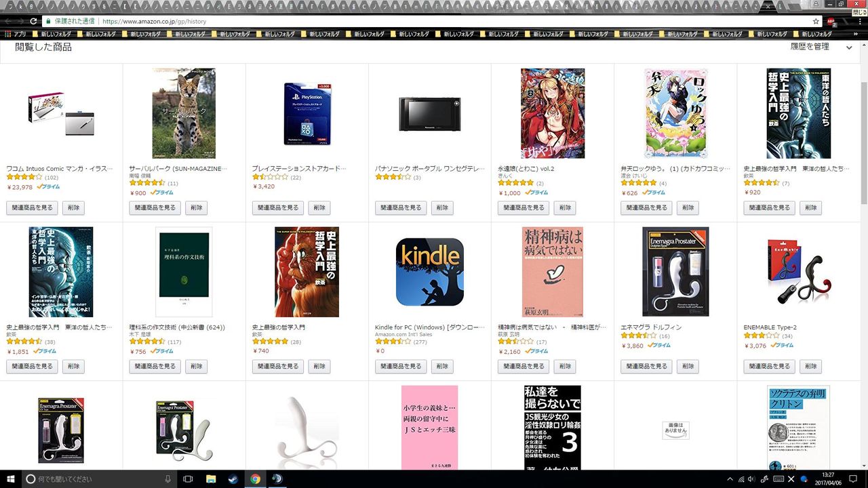Open the taskbar clock showing 13:27
Screen dimensions: 868x488
click(x=828, y=479)
